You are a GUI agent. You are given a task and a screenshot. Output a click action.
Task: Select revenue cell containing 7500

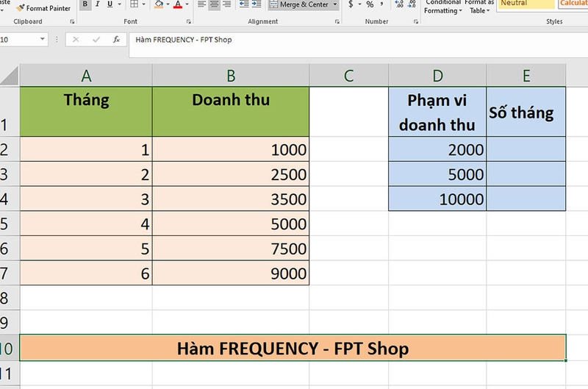(x=231, y=249)
